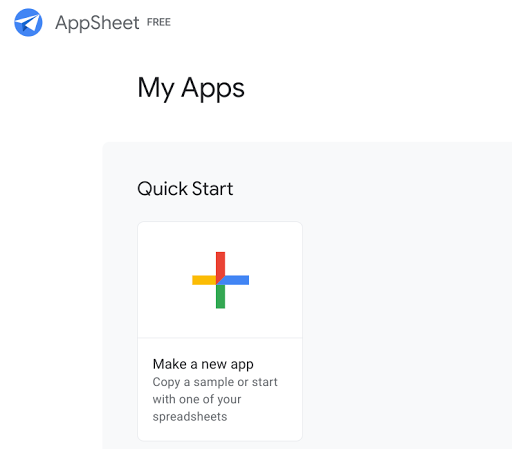
Task: Click the yellow left arm of plus
Action: 204,280
